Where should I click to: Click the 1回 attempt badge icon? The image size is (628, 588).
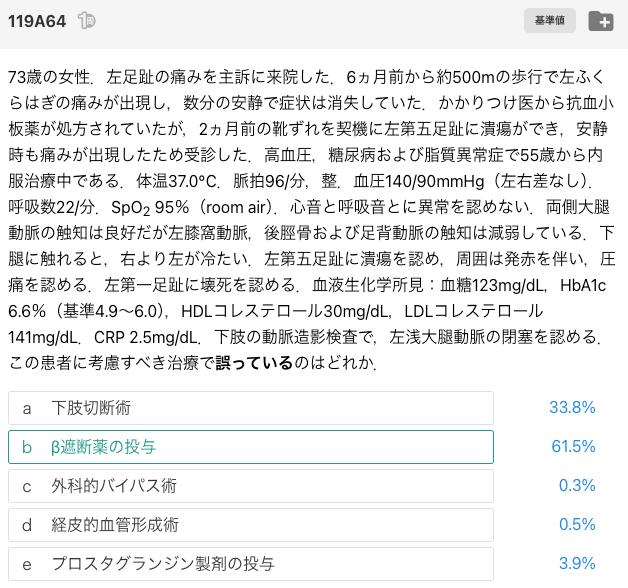pos(87,20)
